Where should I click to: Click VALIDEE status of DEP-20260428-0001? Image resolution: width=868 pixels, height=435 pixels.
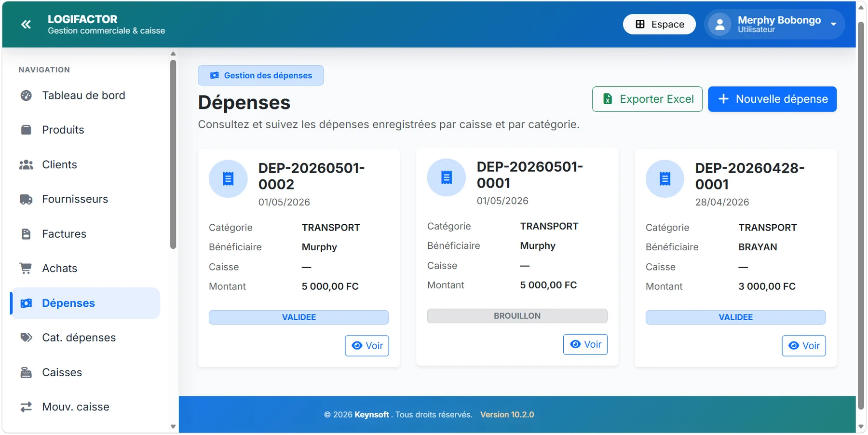(x=735, y=317)
